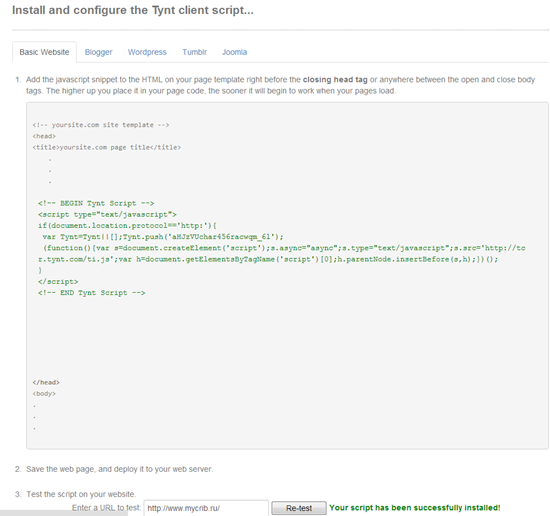
Task: Open the Joomla tab
Action: tap(235, 52)
